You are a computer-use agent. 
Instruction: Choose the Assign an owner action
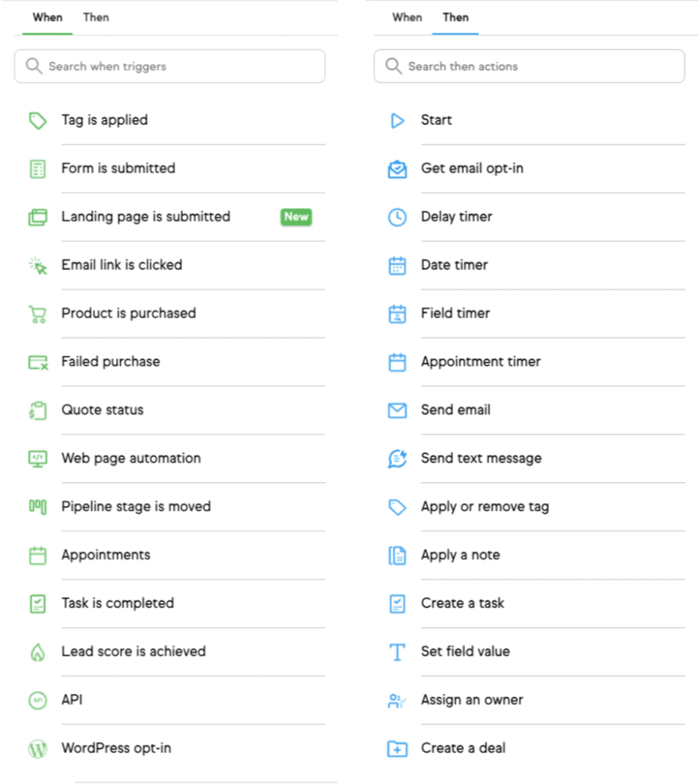tap(472, 700)
